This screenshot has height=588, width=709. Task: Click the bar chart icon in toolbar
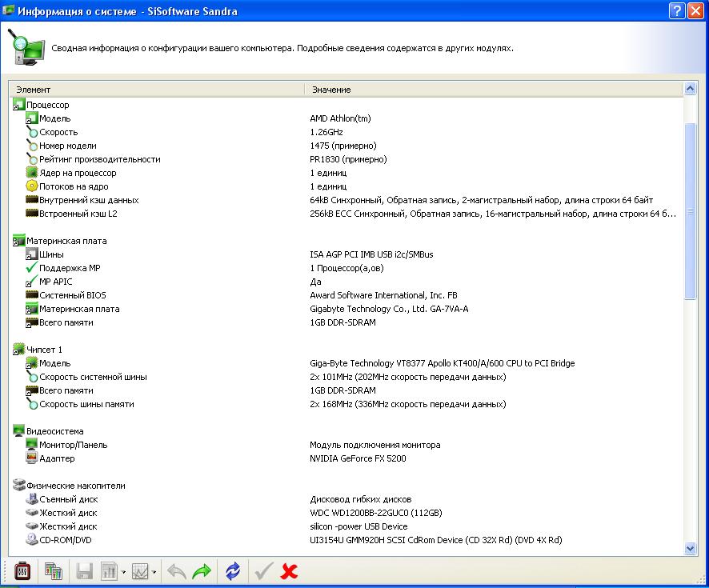point(109,572)
